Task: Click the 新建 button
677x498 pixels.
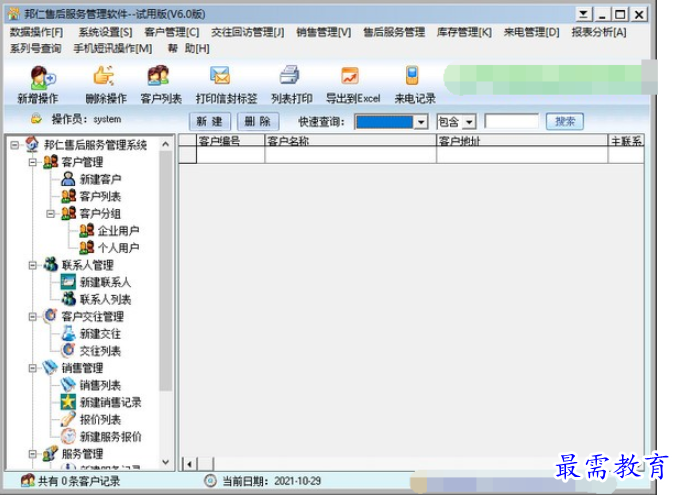Action: (x=210, y=121)
